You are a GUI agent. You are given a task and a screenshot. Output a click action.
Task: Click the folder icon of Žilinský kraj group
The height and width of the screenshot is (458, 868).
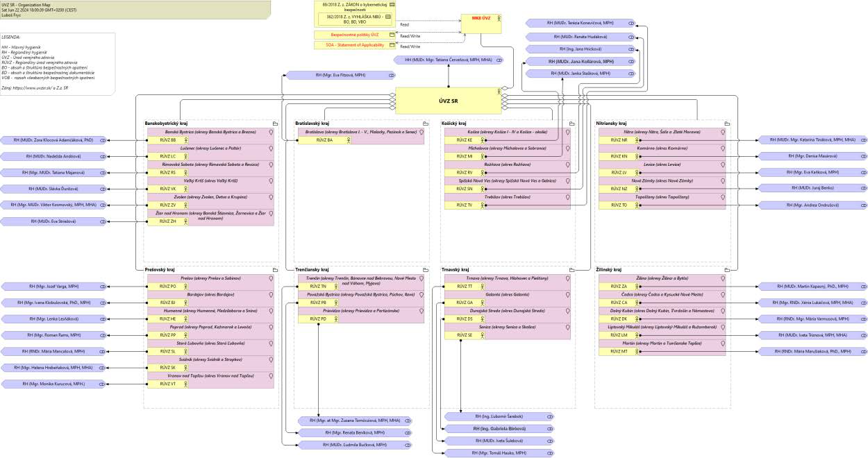tap(726, 270)
